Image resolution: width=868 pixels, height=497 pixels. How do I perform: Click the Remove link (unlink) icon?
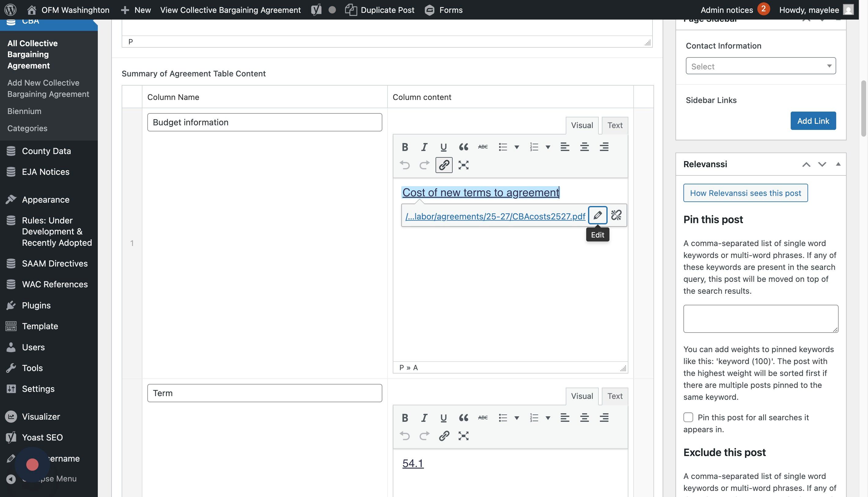click(x=616, y=215)
